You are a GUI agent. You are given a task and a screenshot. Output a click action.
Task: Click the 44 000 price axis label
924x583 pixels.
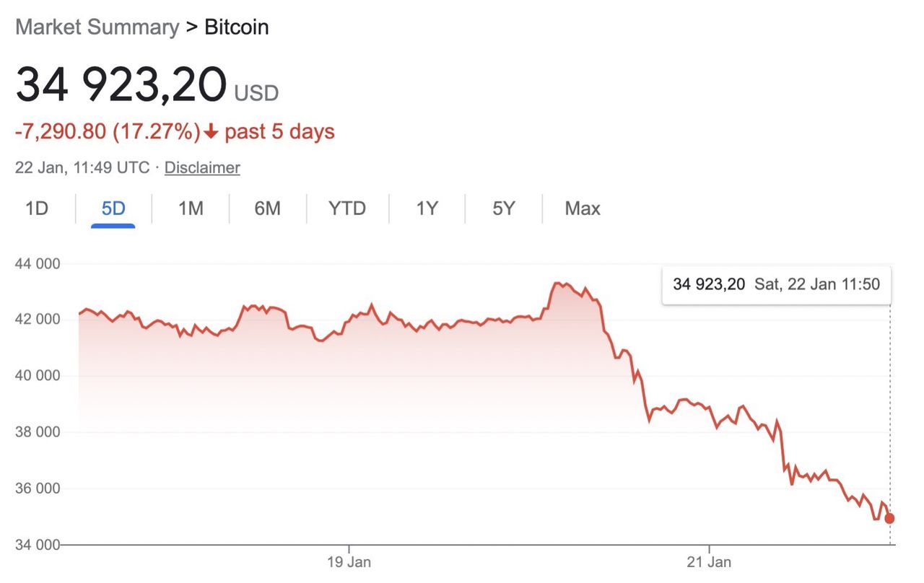pyautogui.click(x=38, y=264)
